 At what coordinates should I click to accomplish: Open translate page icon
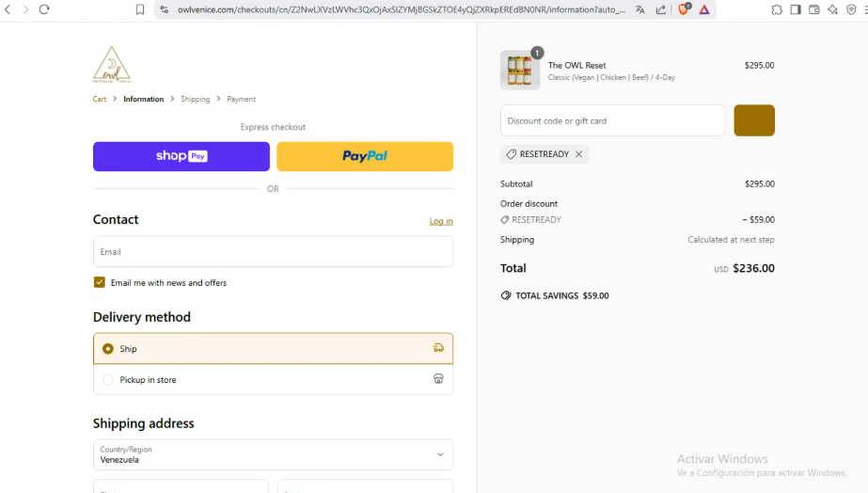click(x=639, y=9)
